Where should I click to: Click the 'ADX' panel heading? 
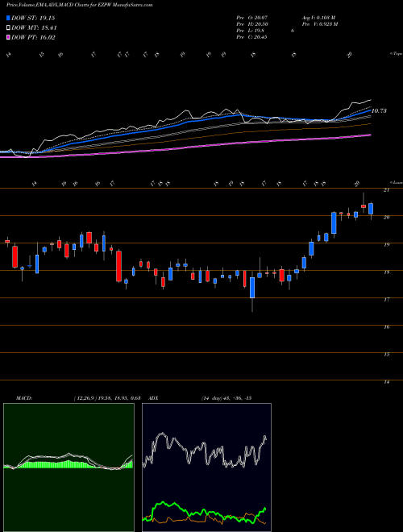click(153, 398)
